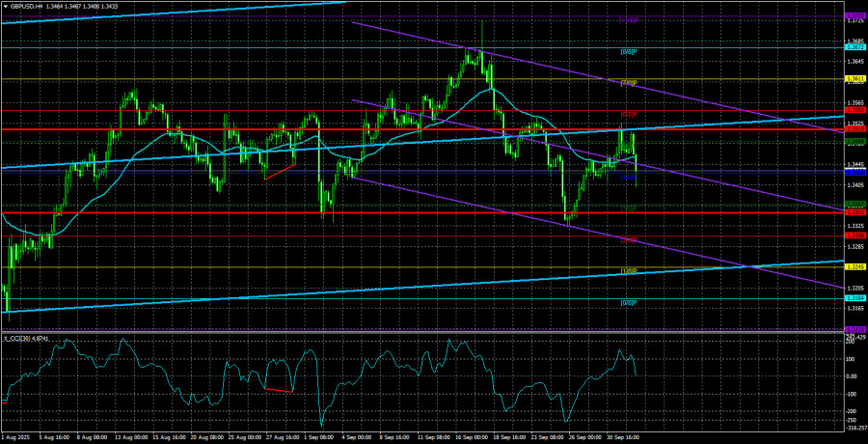This screenshot has width=868, height=444.
Task: Click the red divergence line under late August candles
Action: [x=280, y=171]
